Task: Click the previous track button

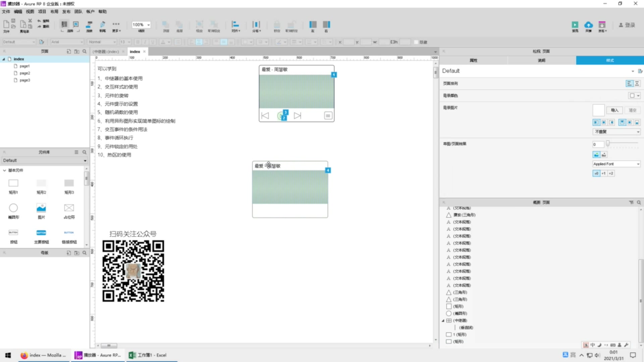Action: pyautogui.click(x=265, y=116)
